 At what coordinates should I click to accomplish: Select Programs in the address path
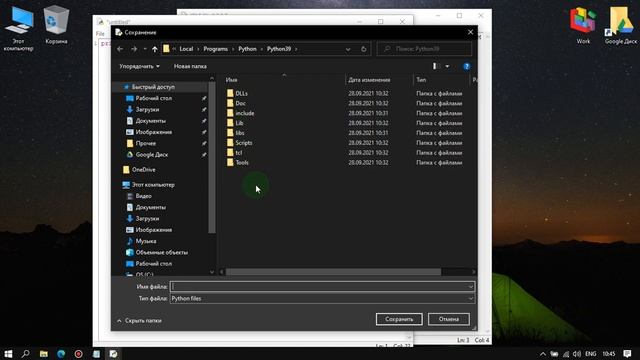[216, 49]
